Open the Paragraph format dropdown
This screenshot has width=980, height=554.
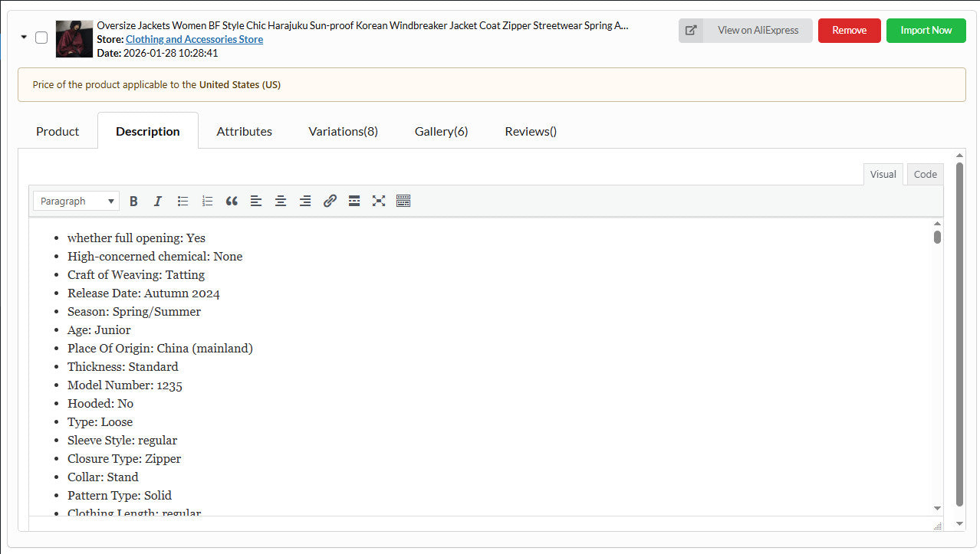(77, 201)
